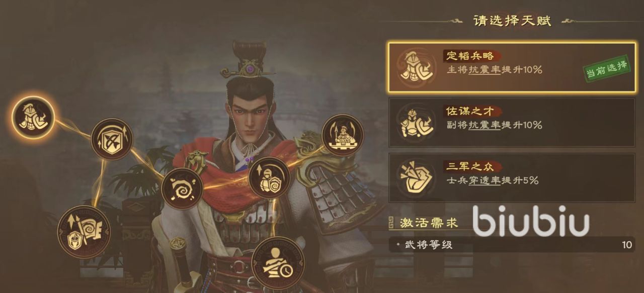Click the 三军之众 pierce icon
Screen dimensions: 644x293
coord(414,178)
